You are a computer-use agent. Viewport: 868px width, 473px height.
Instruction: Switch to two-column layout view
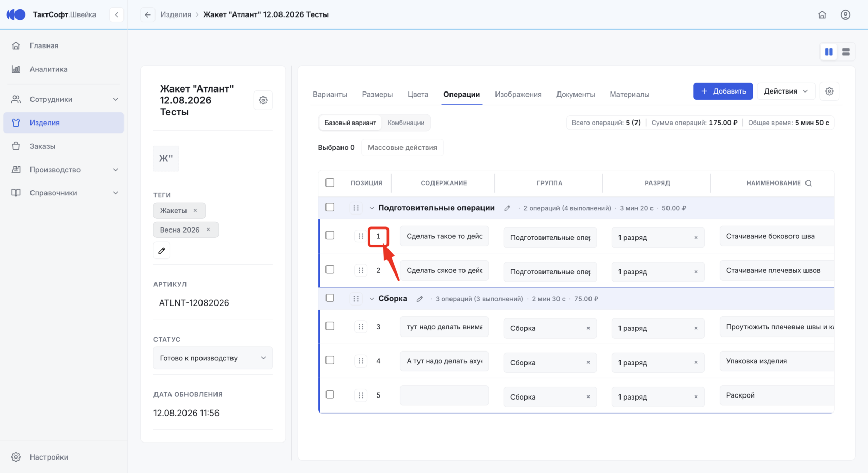point(829,52)
